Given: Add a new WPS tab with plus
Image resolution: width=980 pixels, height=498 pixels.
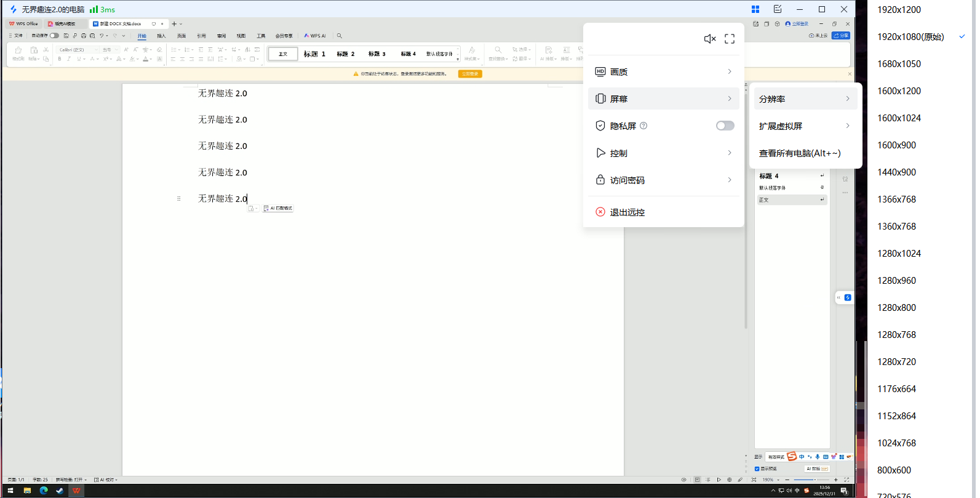Looking at the screenshot, I should [x=174, y=23].
